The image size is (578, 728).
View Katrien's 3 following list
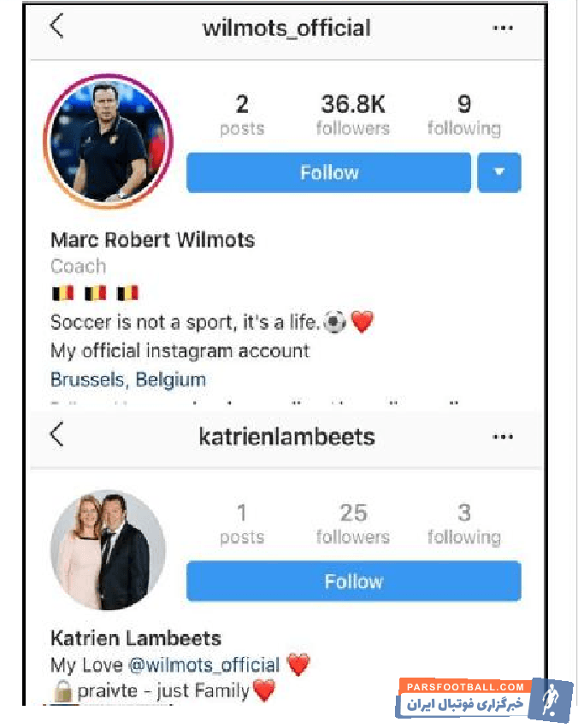point(464,524)
